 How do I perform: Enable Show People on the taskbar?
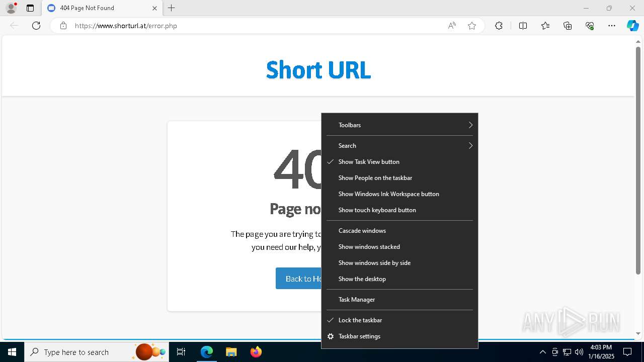[x=399, y=177]
